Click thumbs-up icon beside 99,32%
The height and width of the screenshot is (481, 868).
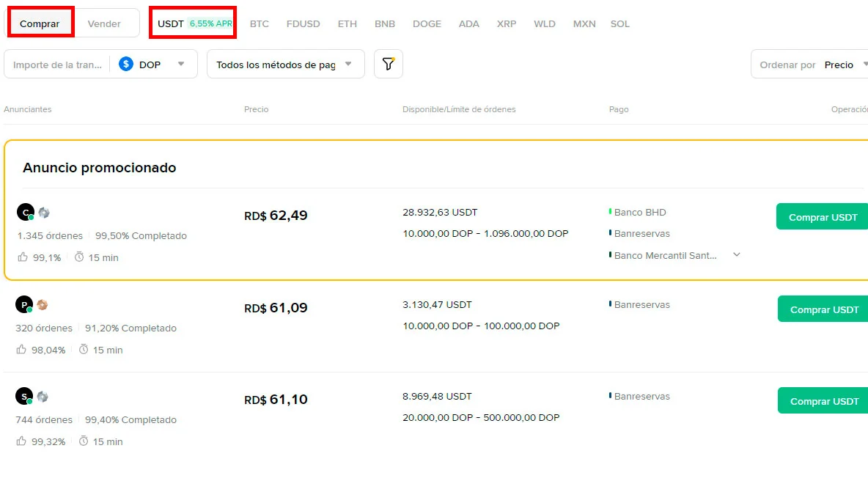pyautogui.click(x=21, y=441)
